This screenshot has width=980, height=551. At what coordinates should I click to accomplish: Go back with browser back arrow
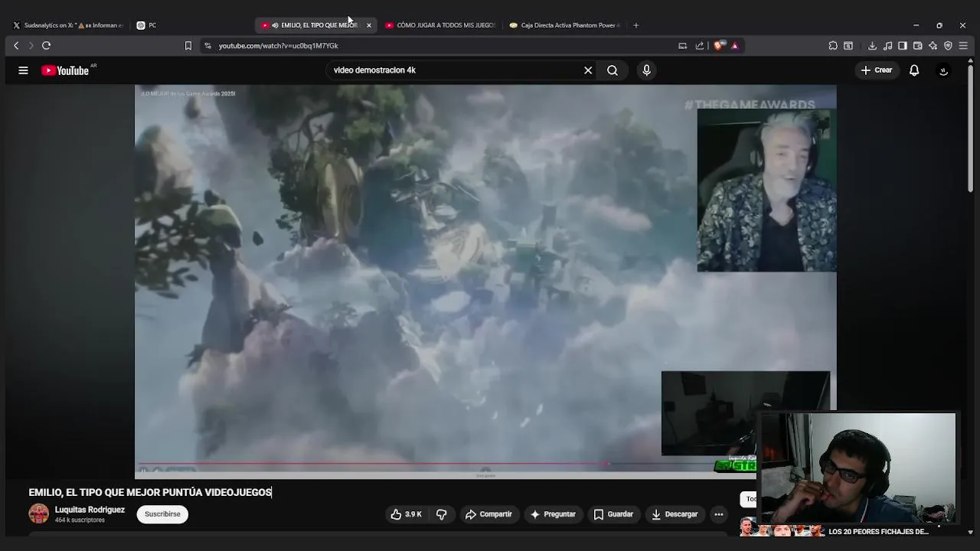(16, 46)
